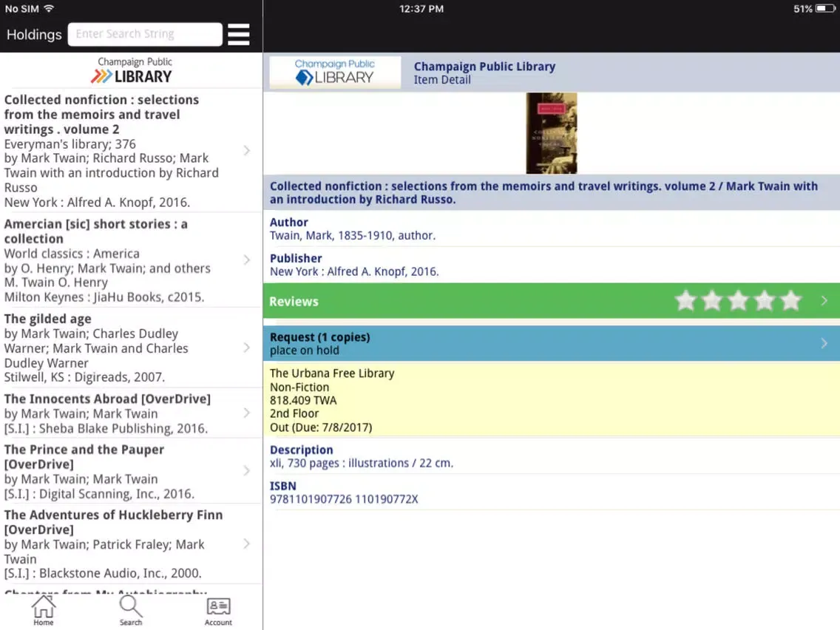The image size is (840, 630).
Task: Expand The Innocents Abroad result chevron
Action: pyautogui.click(x=246, y=413)
